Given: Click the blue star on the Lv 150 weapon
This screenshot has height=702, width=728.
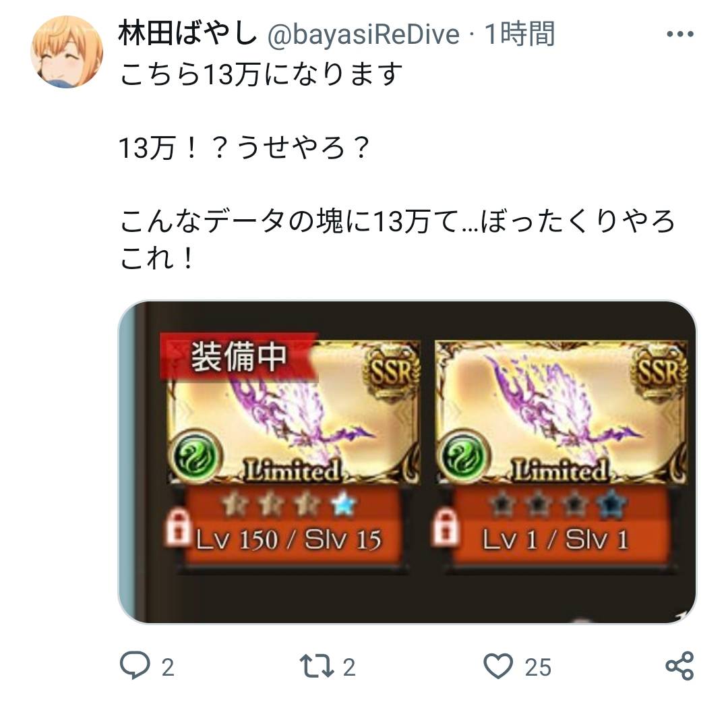Looking at the screenshot, I should [x=344, y=505].
